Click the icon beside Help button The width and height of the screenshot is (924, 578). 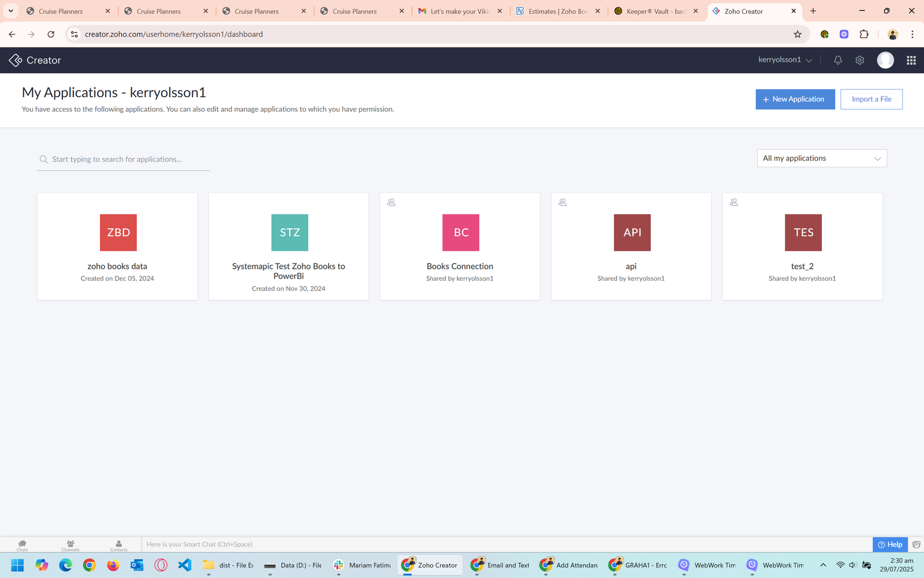(916, 544)
